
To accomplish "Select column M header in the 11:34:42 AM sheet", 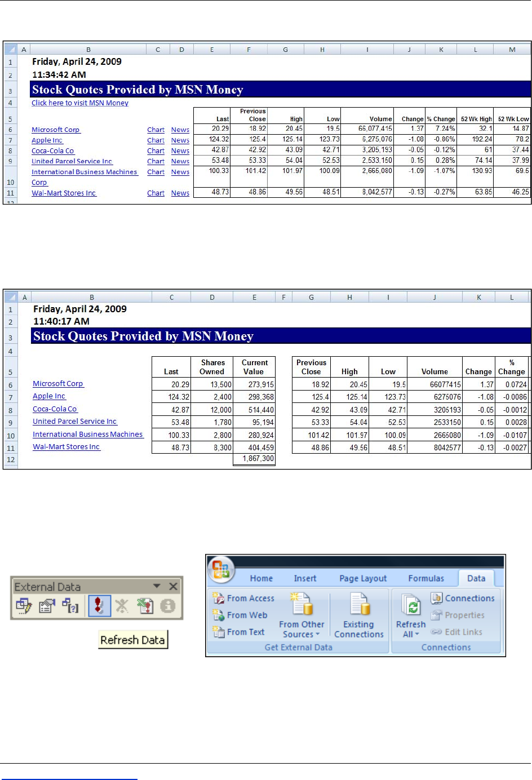I will (x=512, y=50).
